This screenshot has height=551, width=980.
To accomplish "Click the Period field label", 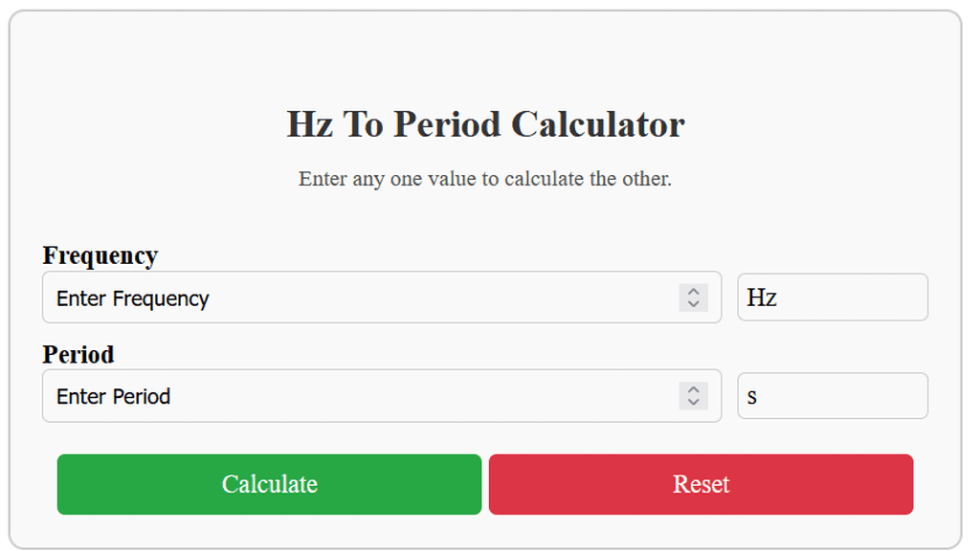I will [x=78, y=355].
